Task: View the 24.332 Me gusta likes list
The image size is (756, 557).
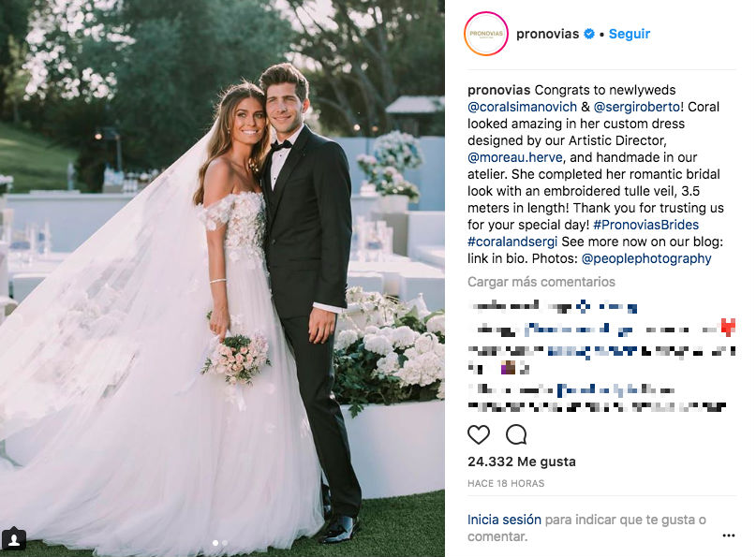Action: (521, 462)
